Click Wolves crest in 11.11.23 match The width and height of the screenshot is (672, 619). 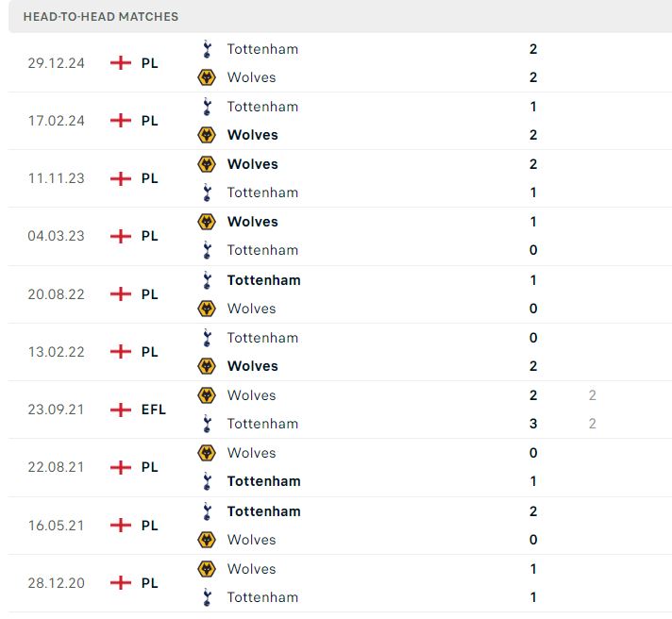[207, 164]
